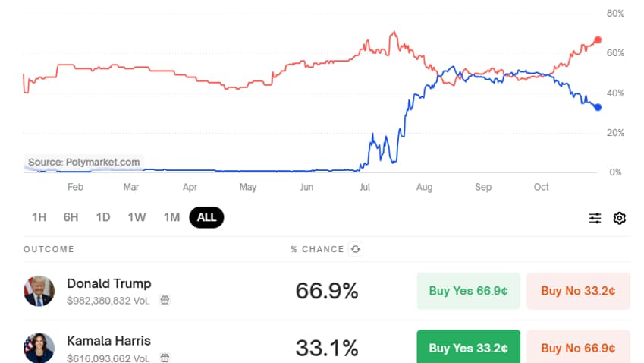Click the blue Harris endpoint marker on chart
Viewport: 644px width, 363px height.
(598, 107)
